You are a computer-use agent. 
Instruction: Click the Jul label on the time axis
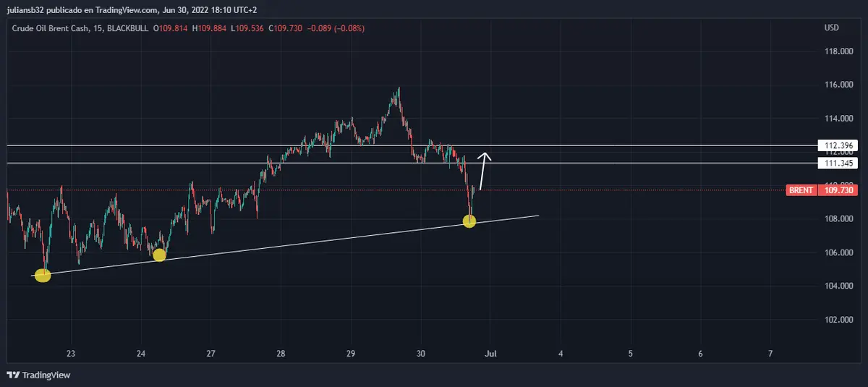[x=490, y=354]
